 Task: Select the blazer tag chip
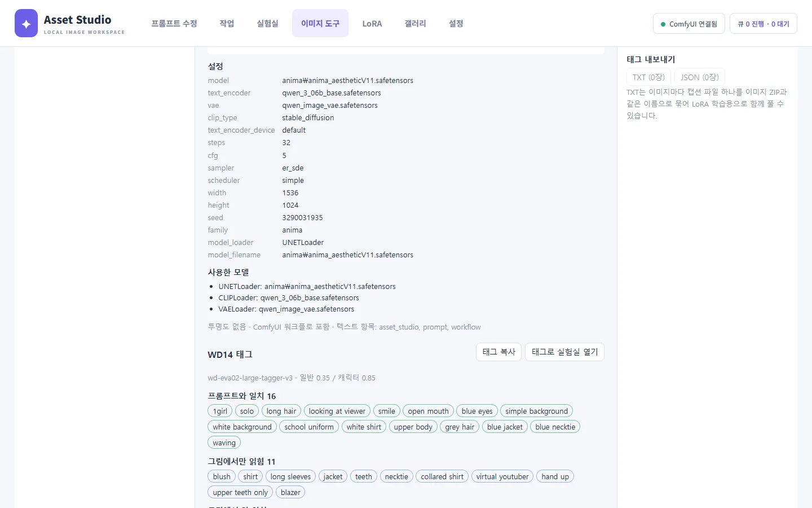click(x=290, y=492)
